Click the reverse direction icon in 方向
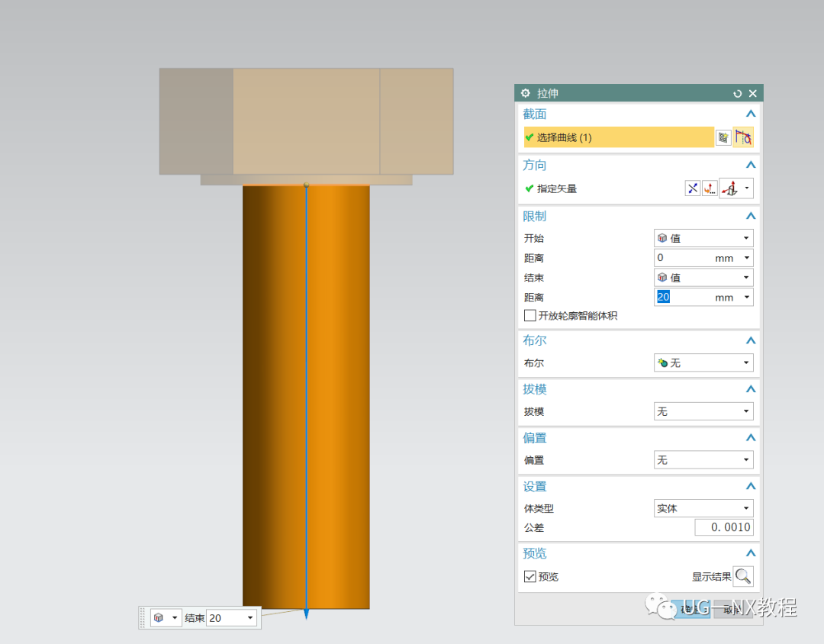This screenshot has width=824, height=644. [x=693, y=188]
